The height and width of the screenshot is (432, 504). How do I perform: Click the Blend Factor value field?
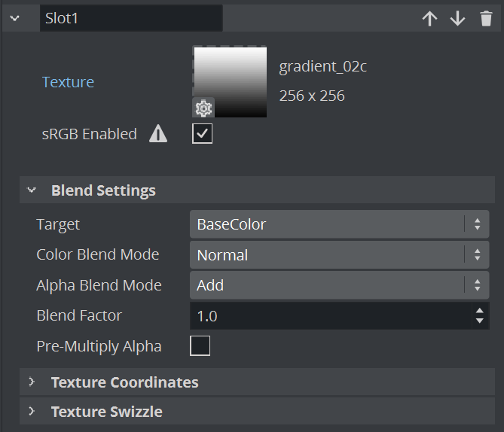tap(331, 316)
